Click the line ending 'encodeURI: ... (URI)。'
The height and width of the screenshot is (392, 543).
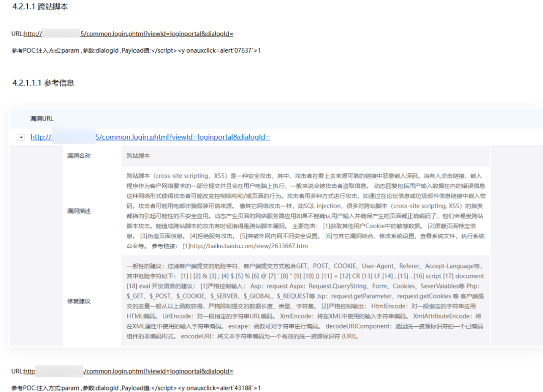pos(243,336)
